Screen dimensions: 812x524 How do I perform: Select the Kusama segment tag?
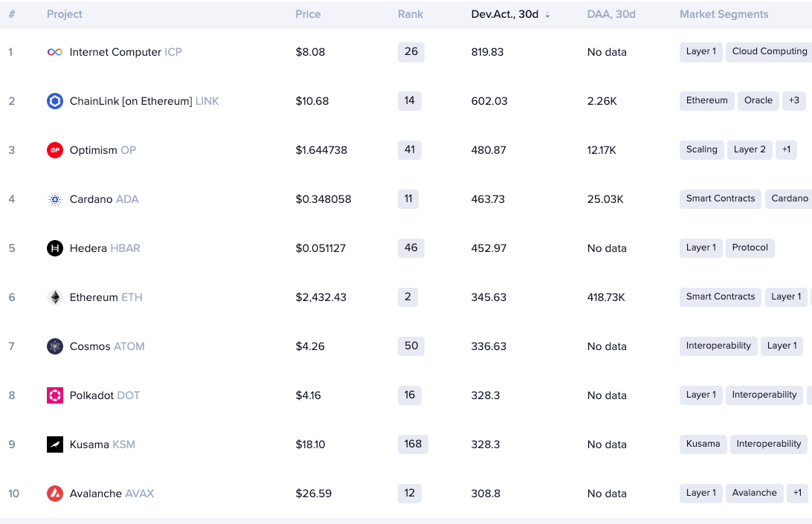point(703,444)
